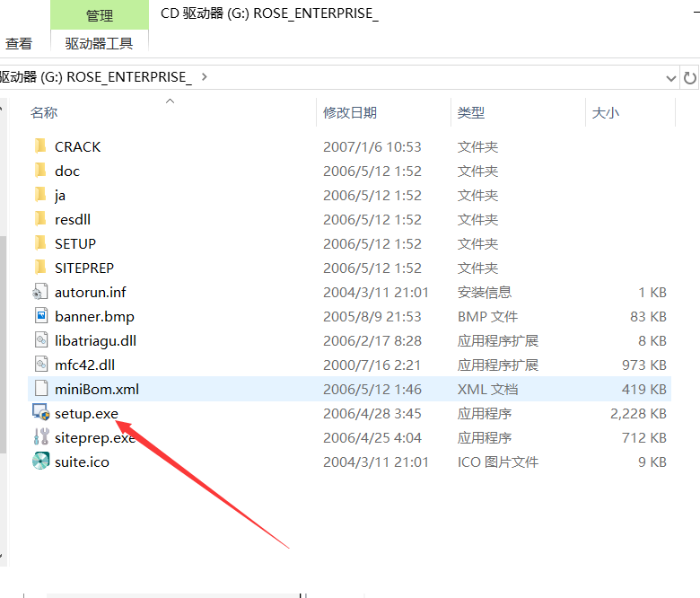Select the SITEPREP folder icon
Screen dimensions: 700x598
click(x=40, y=267)
